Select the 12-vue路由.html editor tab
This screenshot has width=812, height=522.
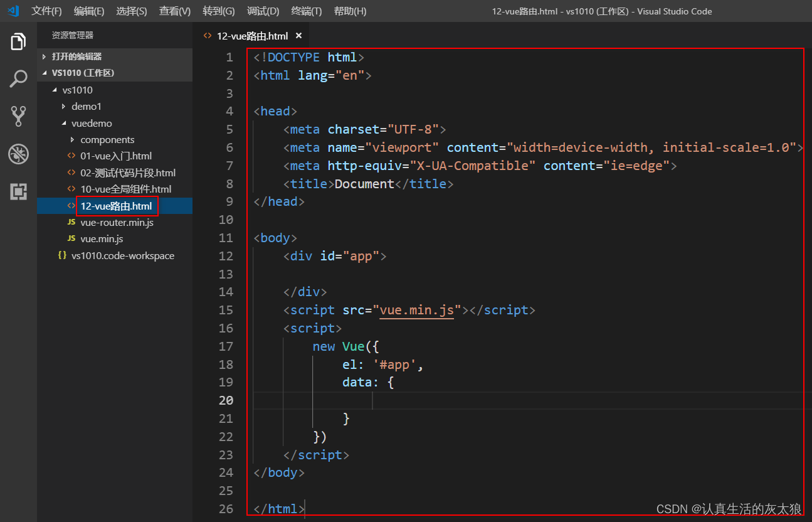tap(251, 36)
